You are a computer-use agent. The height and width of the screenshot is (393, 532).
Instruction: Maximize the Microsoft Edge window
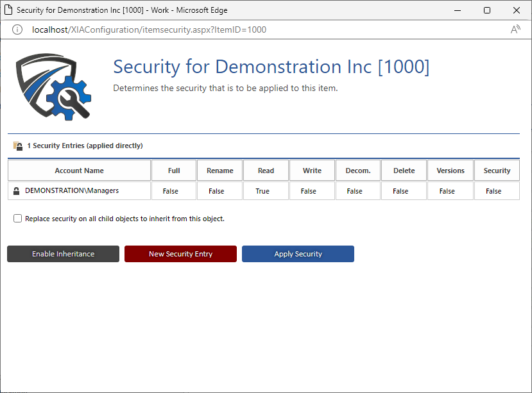coord(487,10)
